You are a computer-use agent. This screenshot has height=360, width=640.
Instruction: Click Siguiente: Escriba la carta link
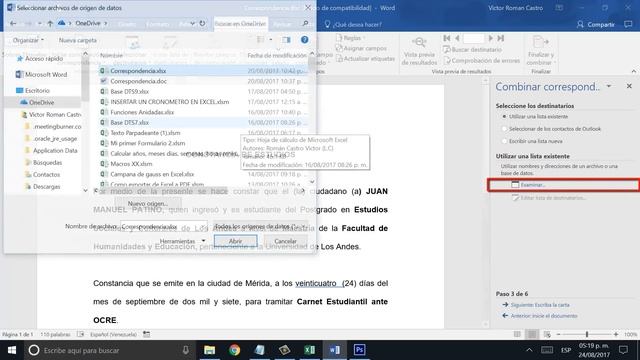pyautogui.click(x=536, y=305)
